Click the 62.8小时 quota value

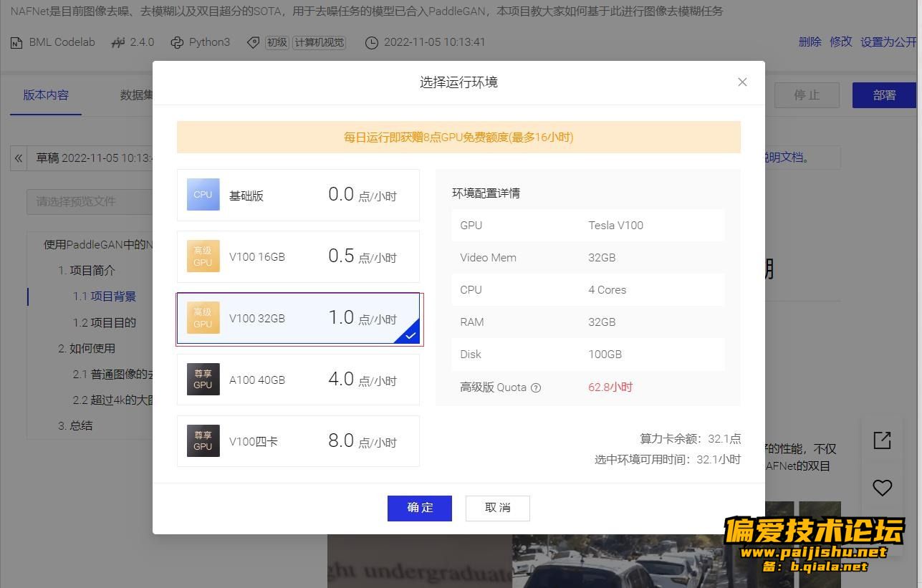(x=610, y=387)
